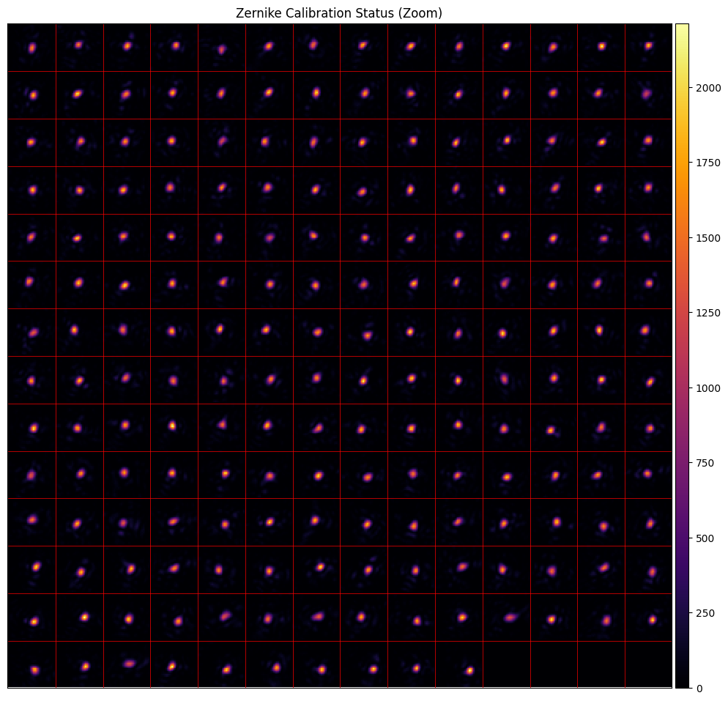Click the inferno intensity colorbar strip
This screenshot has width=728, height=701.
682,355
